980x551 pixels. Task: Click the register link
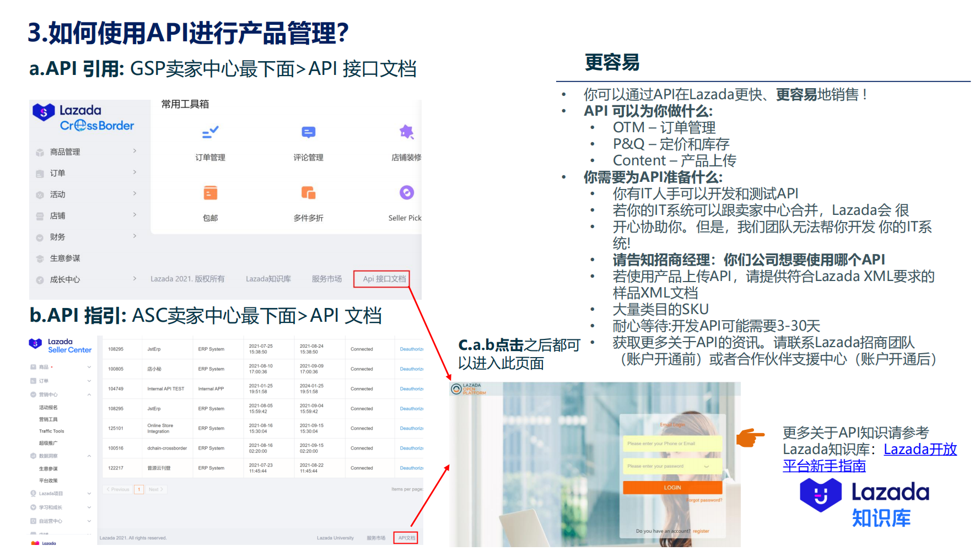point(701,531)
